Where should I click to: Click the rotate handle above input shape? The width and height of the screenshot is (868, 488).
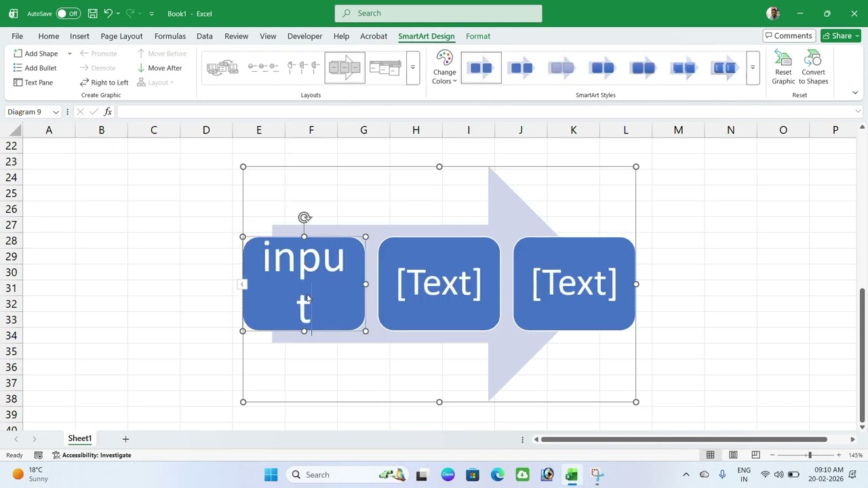click(304, 218)
